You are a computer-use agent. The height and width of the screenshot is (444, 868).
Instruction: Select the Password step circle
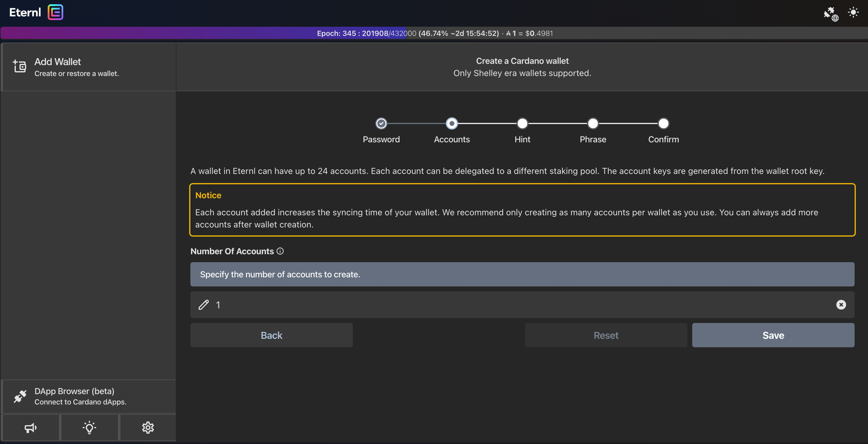click(381, 123)
